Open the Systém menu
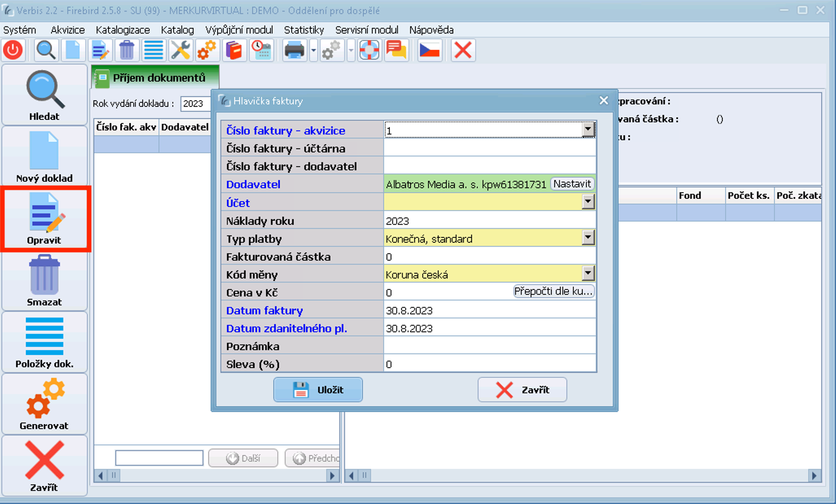This screenshot has height=504, width=836. coord(20,30)
